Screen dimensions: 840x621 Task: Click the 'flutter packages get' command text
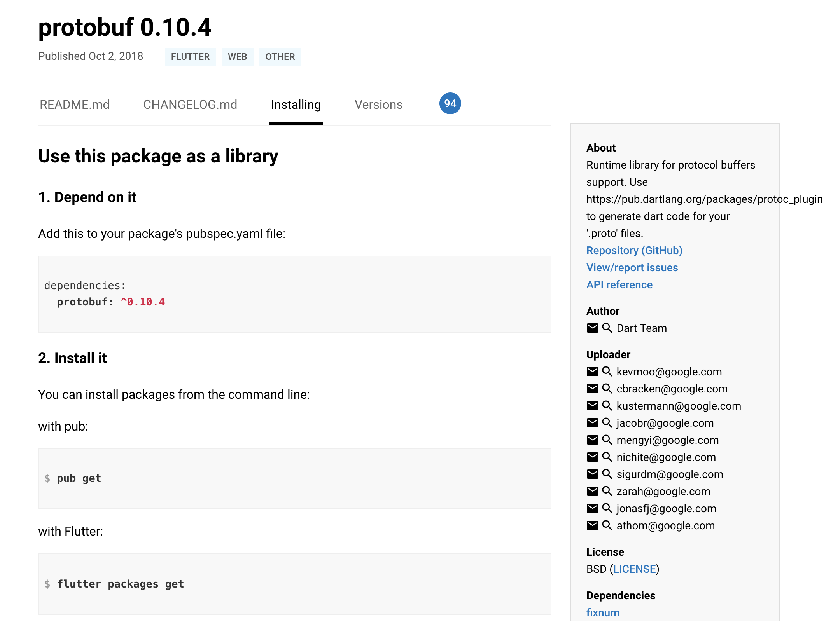click(x=121, y=584)
